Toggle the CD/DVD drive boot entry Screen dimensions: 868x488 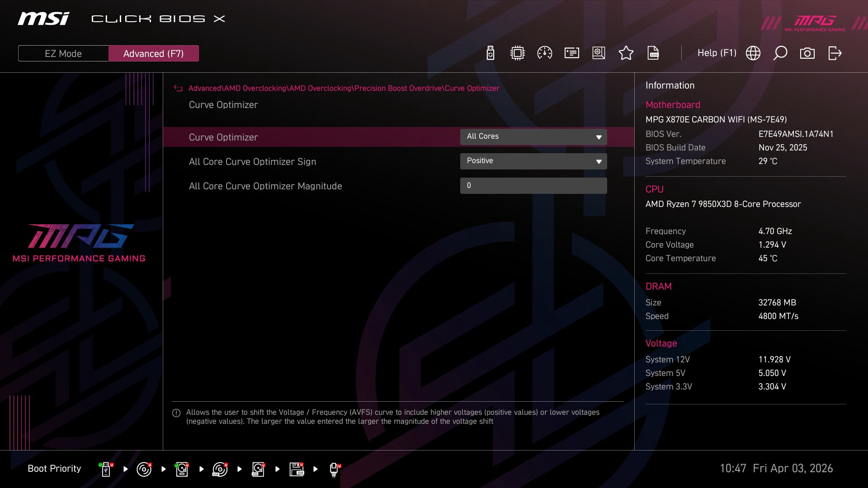tap(144, 469)
